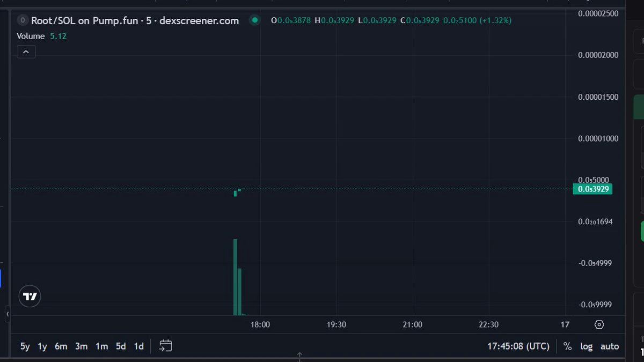Click the 0.00001000 price axis label
644x362 pixels.
(598, 138)
